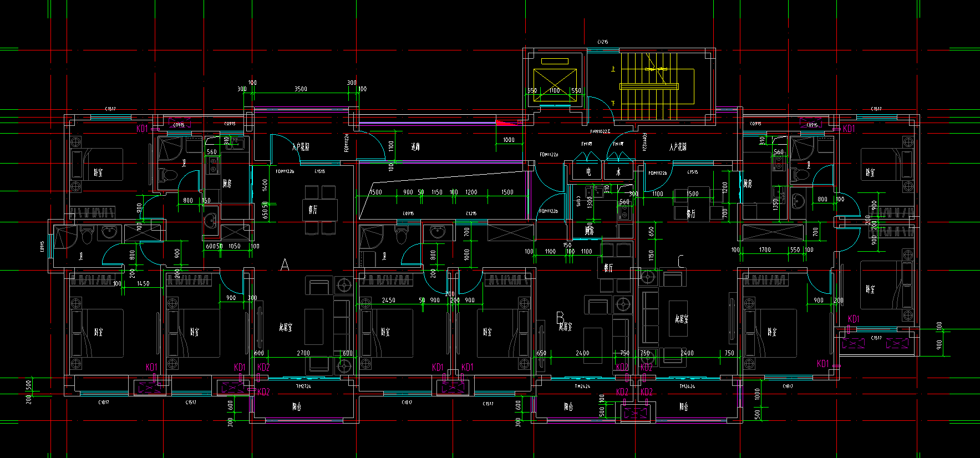Select the TM2724 balcony door label
This screenshot has width=980, height=458.
pos(303,386)
